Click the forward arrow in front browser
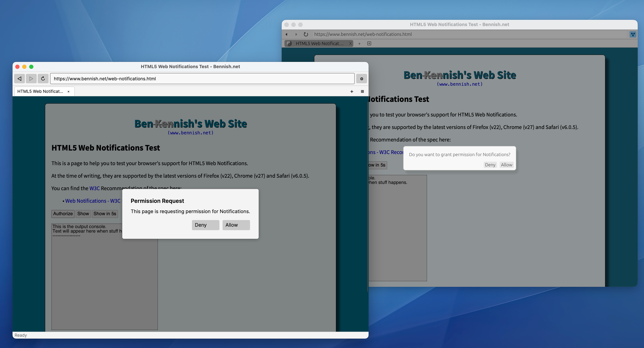Image resolution: width=644 pixels, height=348 pixels. pos(31,79)
